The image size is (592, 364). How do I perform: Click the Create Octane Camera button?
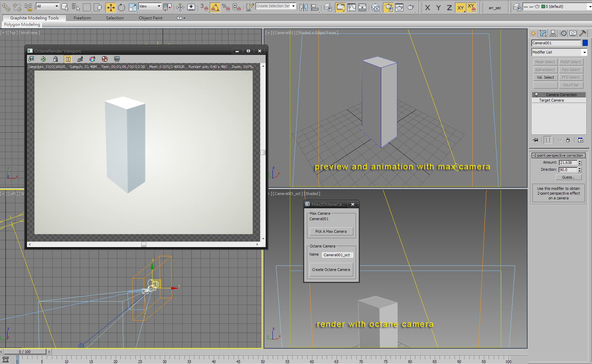(331, 270)
